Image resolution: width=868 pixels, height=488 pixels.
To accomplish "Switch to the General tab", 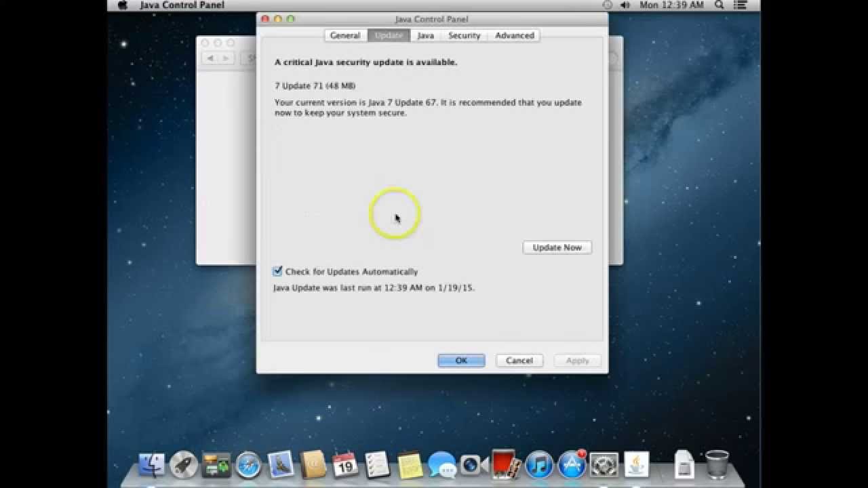I will pos(345,35).
